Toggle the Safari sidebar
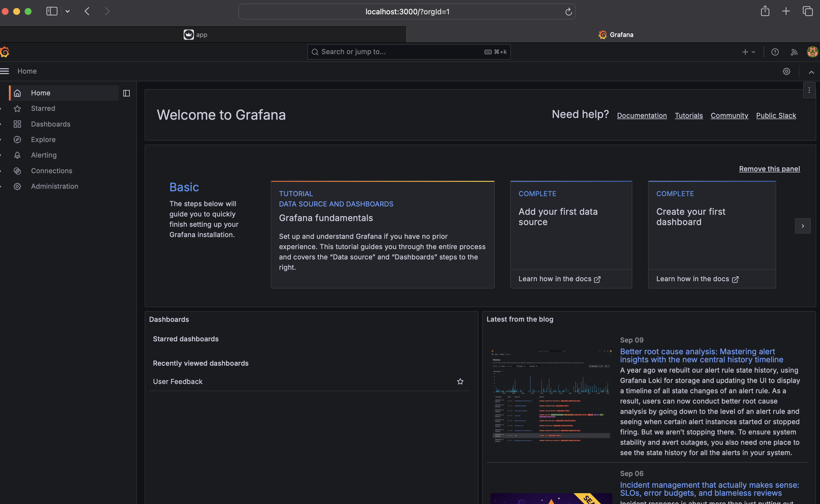 tap(52, 11)
